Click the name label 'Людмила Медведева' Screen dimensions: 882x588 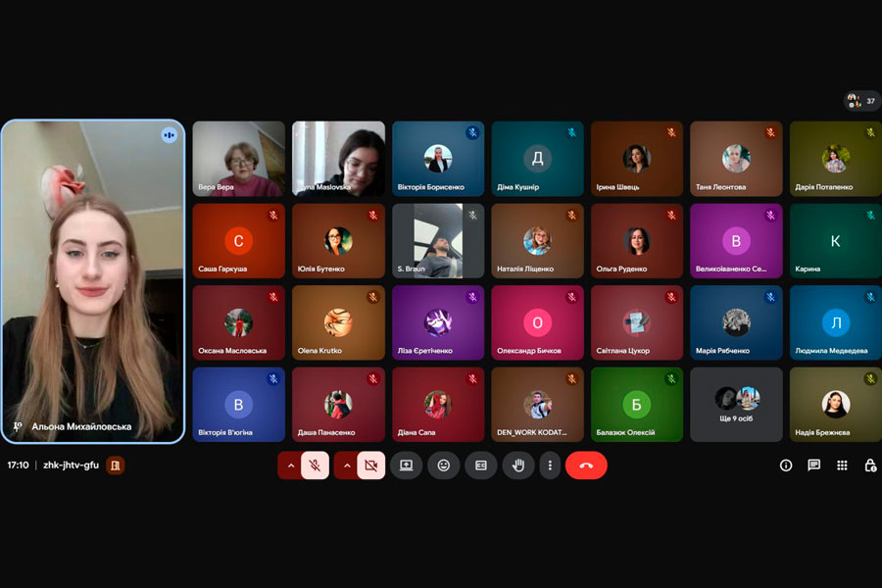tap(831, 351)
